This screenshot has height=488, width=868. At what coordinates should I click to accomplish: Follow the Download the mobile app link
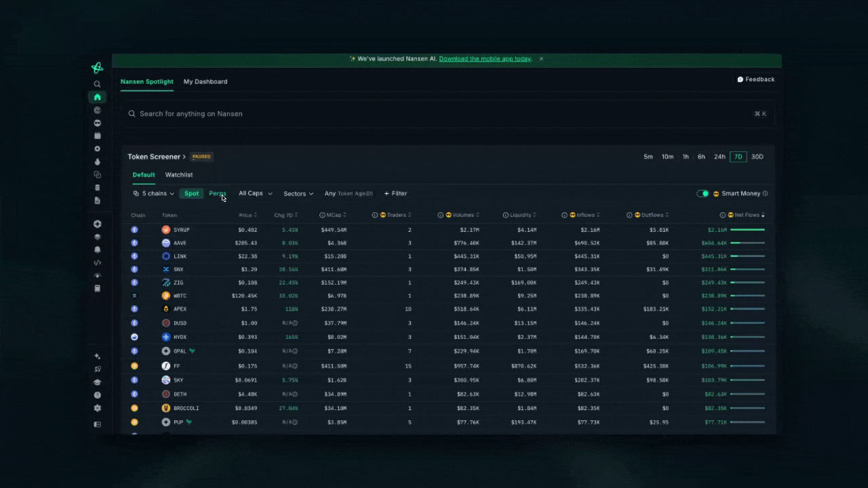pyautogui.click(x=485, y=59)
